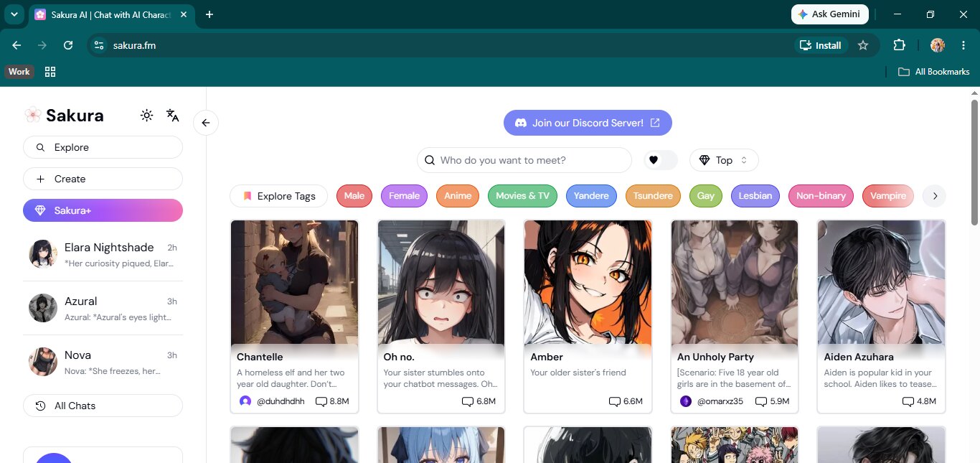The image size is (980, 463).
Task: Open Explore Tags button
Action: point(278,196)
